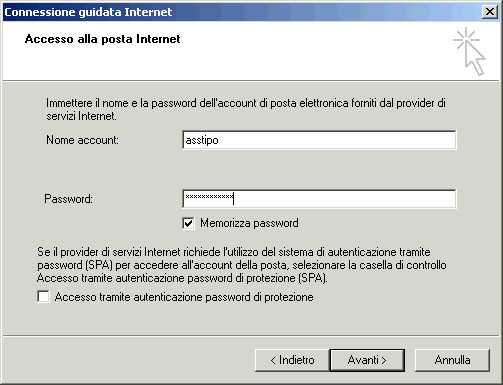503x385 pixels.
Task: Click the SPA explanation paragraph
Action: coord(242,265)
